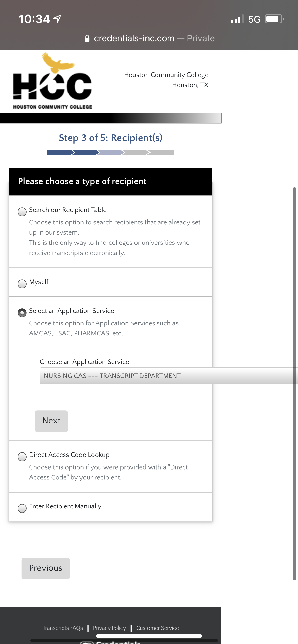298x644 pixels.
Task: Open the Transcripts FAQs link
Action: [63, 628]
